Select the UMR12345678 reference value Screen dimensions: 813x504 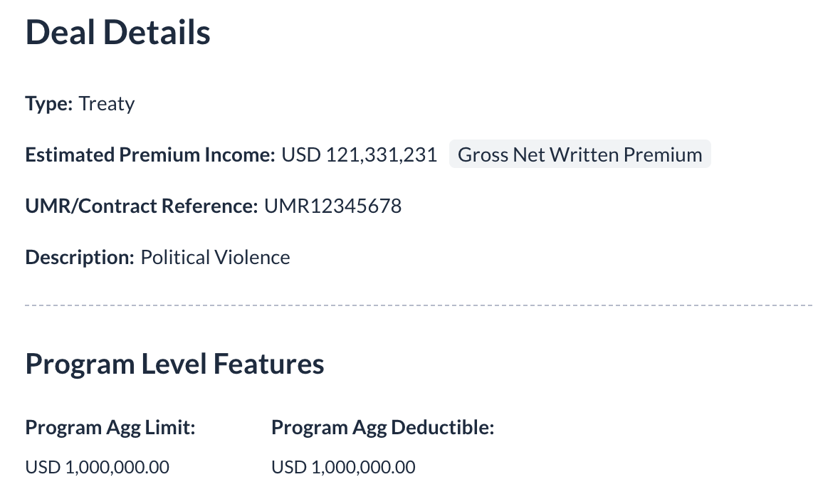333,206
